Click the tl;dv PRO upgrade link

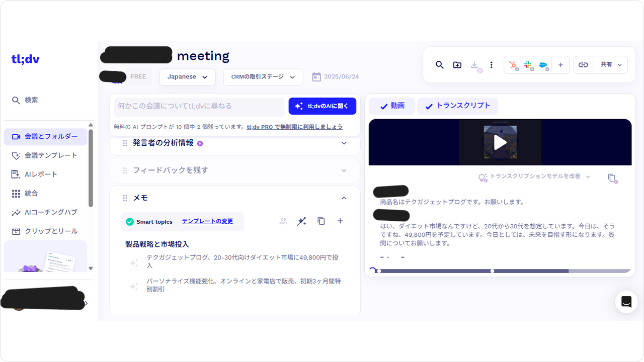pos(295,127)
